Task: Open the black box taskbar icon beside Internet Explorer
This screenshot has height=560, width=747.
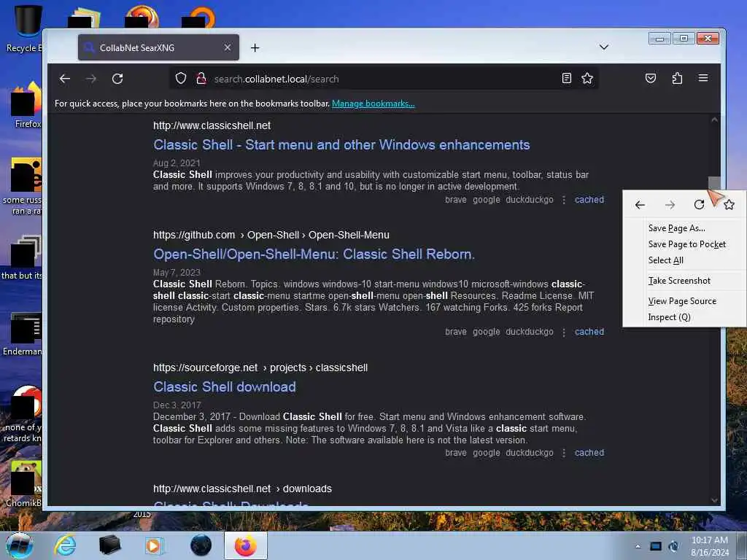Action: pos(109,545)
